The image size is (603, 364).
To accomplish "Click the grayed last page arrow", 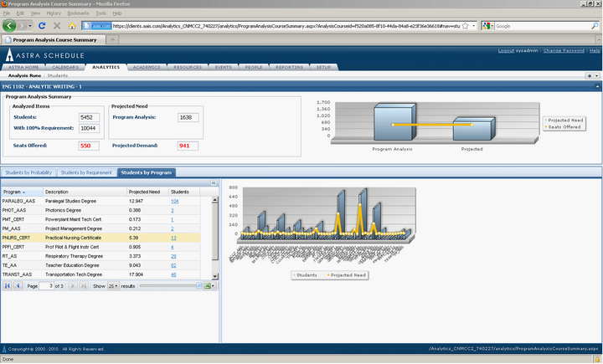I will 84,285.
